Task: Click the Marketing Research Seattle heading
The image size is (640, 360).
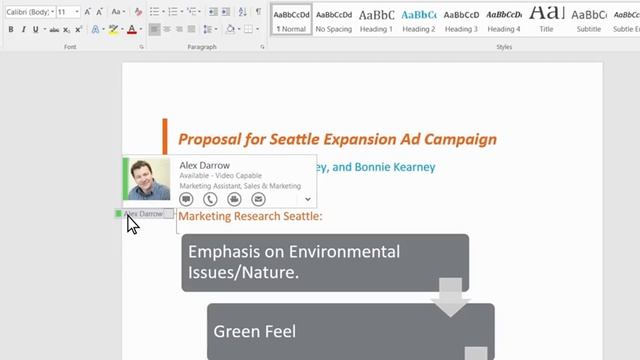Action: coord(250,216)
